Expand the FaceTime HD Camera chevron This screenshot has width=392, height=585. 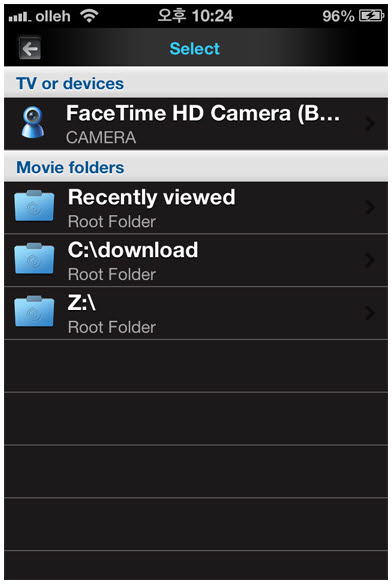369,124
